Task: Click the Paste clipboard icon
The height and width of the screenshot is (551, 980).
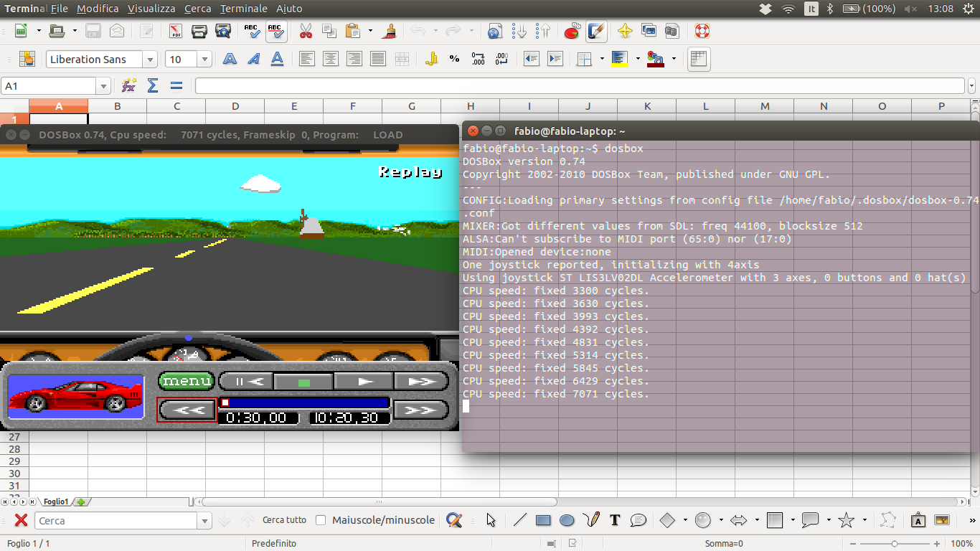Action: pyautogui.click(x=352, y=31)
